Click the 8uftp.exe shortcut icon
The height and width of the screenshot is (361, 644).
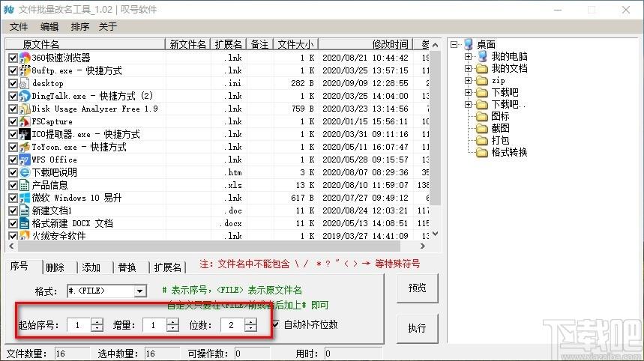(x=25, y=70)
